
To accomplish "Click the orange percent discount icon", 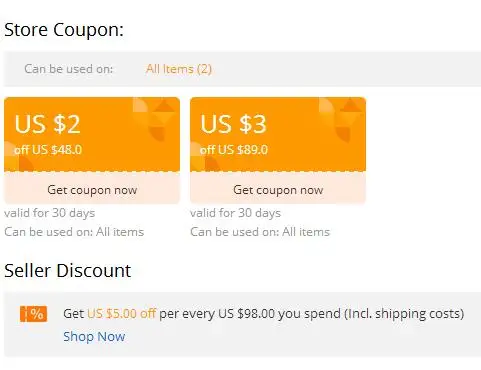I will [34, 314].
